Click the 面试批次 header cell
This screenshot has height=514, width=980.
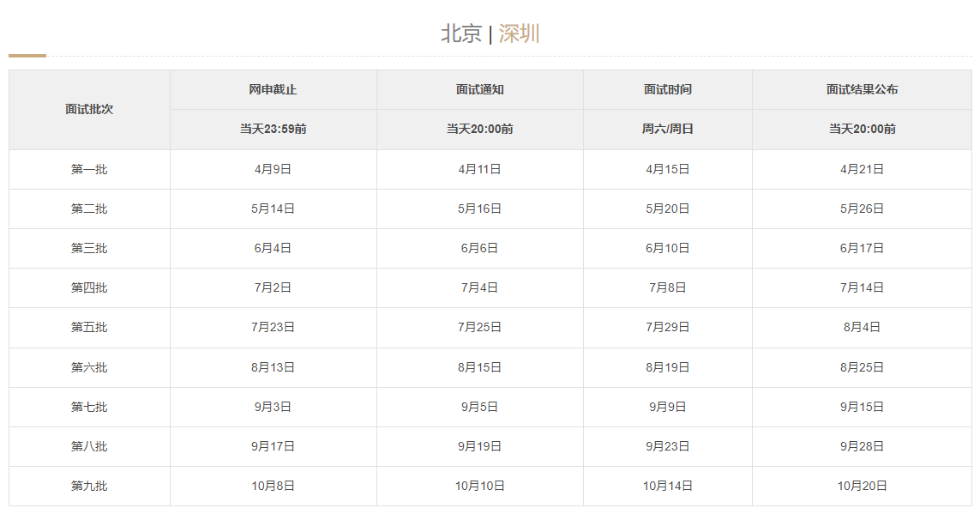pos(89,110)
